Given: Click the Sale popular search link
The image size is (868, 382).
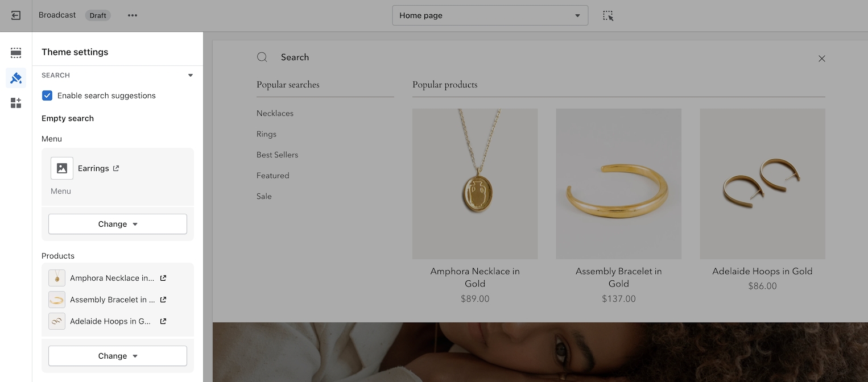Looking at the screenshot, I should (264, 196).
